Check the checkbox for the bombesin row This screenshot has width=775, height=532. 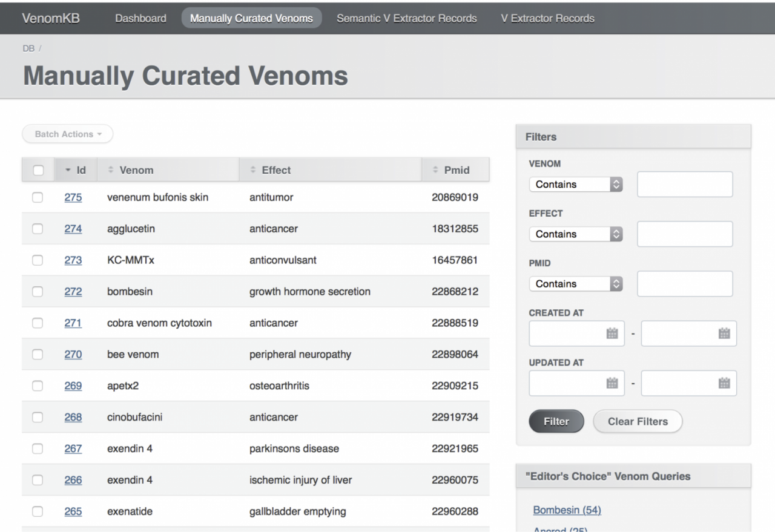click(x=37, y=292)
